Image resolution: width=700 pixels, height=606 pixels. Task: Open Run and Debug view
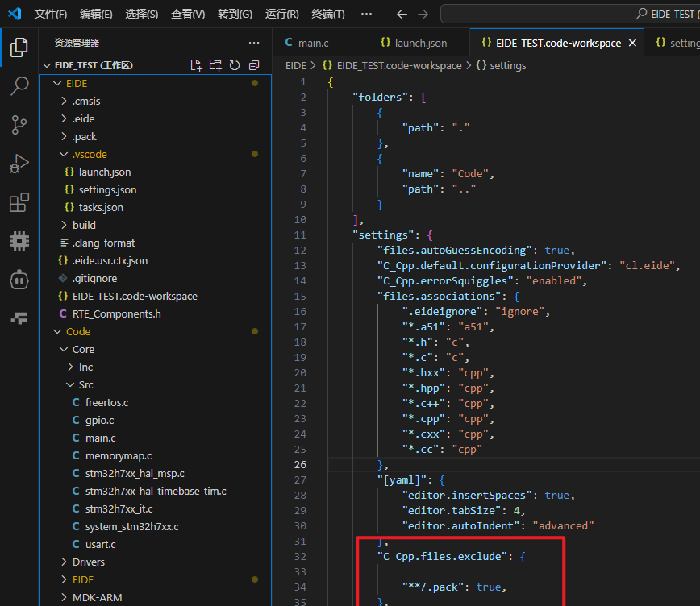19,164
